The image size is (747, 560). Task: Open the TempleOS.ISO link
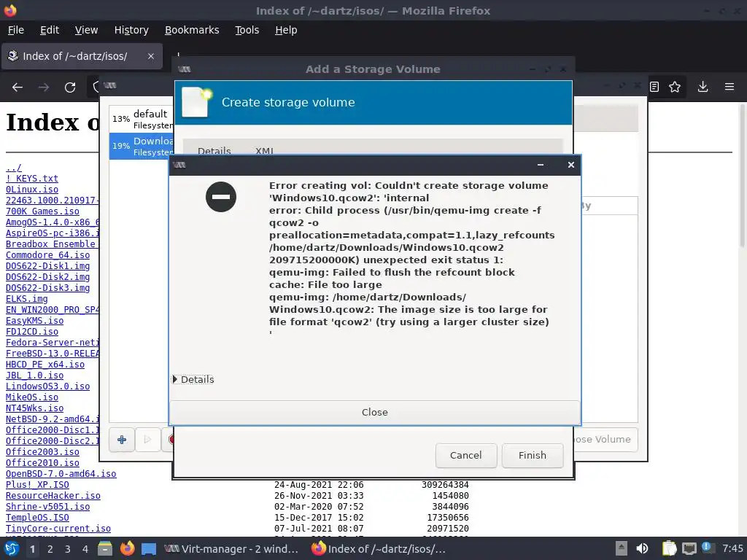pos(37,518)
